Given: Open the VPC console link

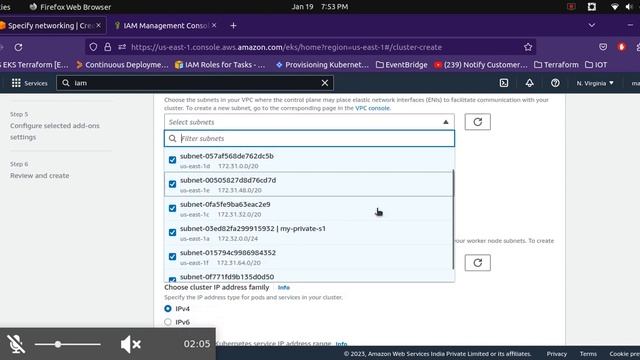Looking at the screenshot, I should 372,108.
